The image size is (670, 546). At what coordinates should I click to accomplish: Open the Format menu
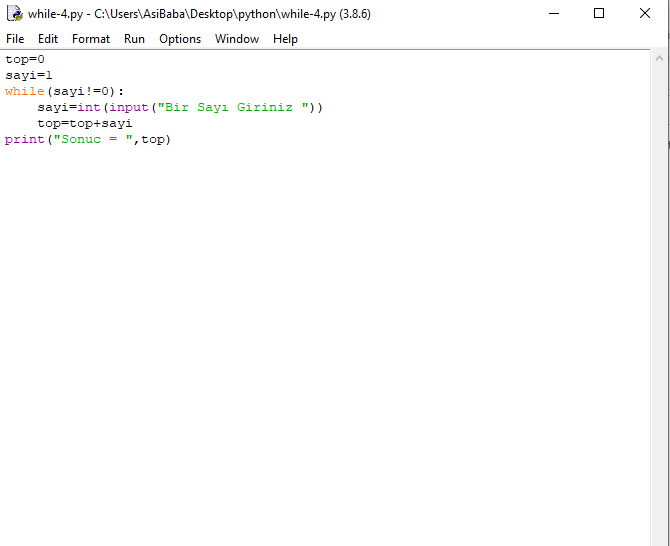click(x=91, y=39)
